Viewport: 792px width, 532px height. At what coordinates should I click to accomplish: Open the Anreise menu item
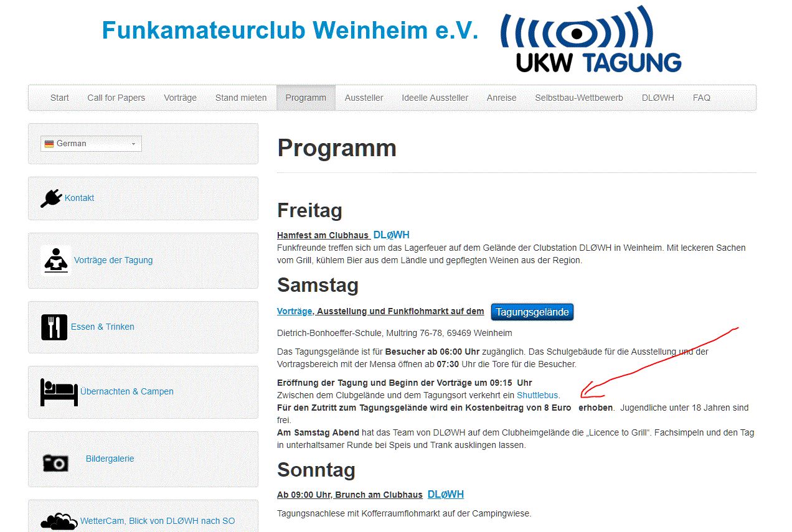tap(501, 98)
